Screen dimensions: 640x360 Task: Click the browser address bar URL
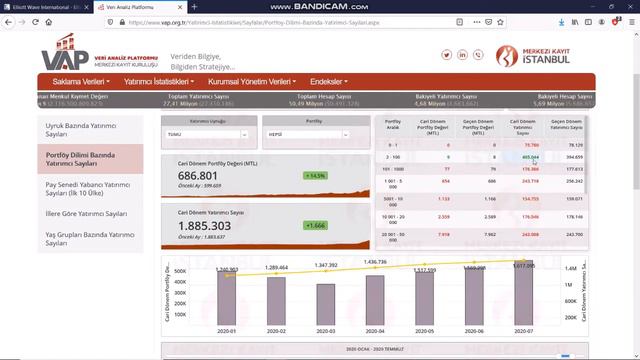254,22
